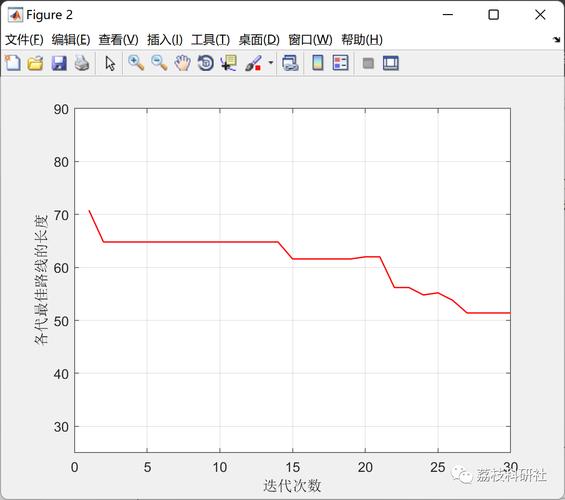The height and width of the screenshot is (500, 565).
Task: Open the 工具(T) menu
Action: coord(210,40)
